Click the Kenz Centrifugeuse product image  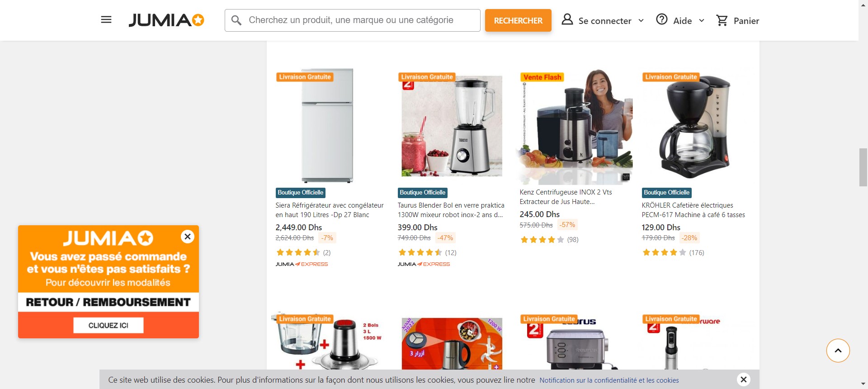tap(574, 126)
